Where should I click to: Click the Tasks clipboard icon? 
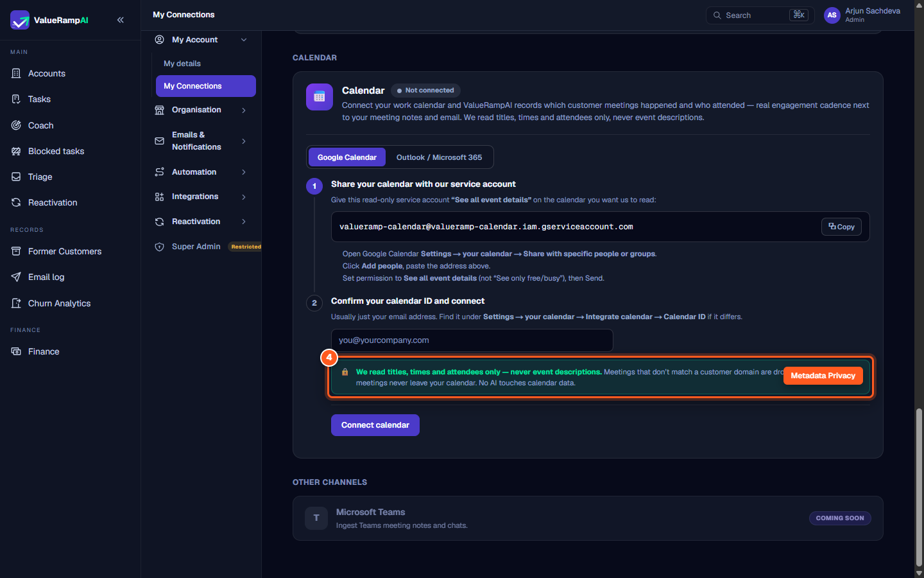(16, 99)
